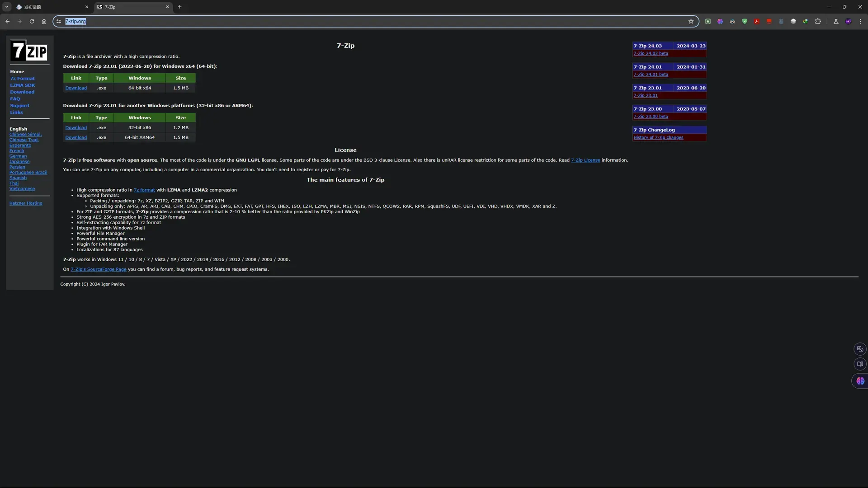This screenshot has height=488, width=868.
Task: Open the green shield ad-blocker extension
Action: click(x=745, y=21)
